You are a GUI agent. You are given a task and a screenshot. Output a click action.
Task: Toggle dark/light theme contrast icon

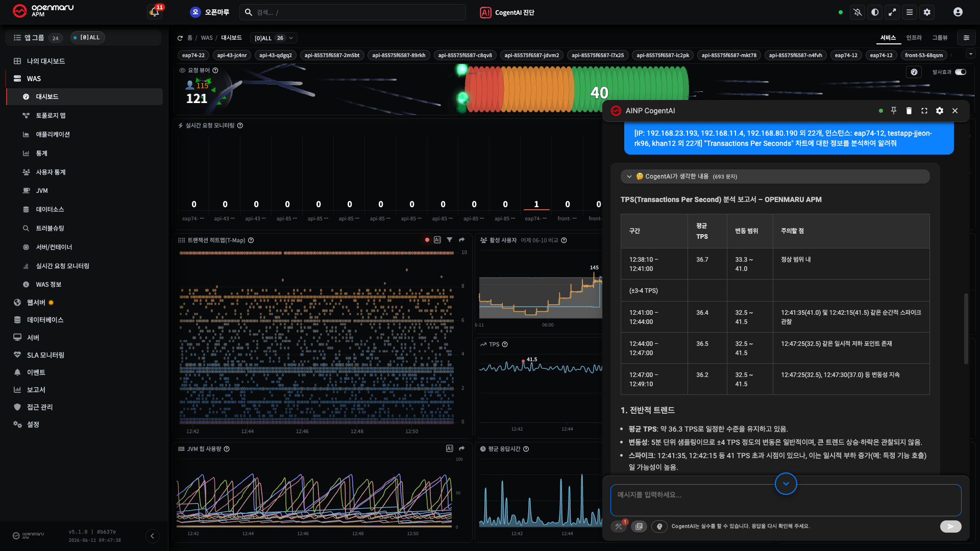coord(875,12)
